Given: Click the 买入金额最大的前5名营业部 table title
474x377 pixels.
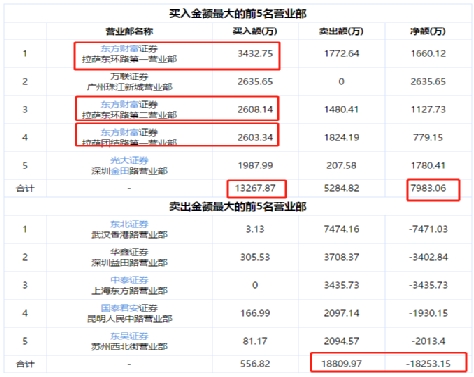Looking at the screenshot, I should click(x=237, y=14).
